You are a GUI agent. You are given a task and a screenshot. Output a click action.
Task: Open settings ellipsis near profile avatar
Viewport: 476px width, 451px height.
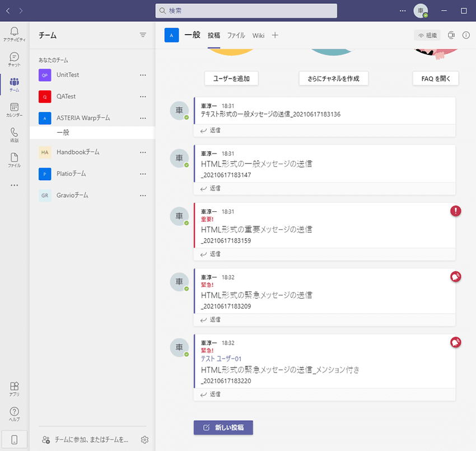pyautogui.click(x=403, y=11)
